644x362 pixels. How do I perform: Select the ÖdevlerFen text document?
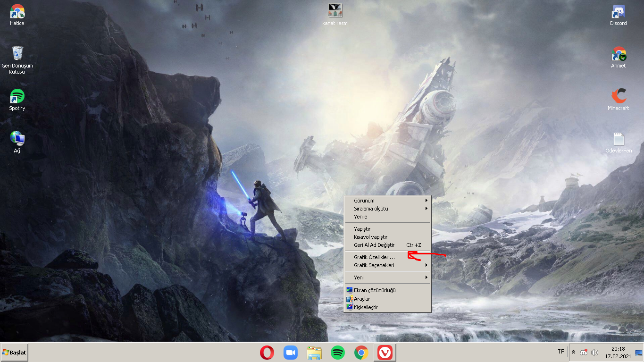point(619,142)
